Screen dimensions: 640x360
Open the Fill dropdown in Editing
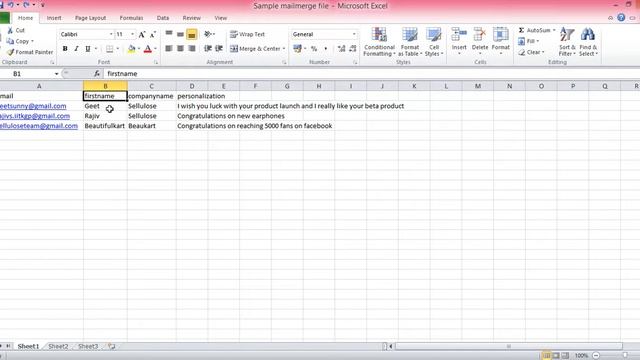point(529,41)
